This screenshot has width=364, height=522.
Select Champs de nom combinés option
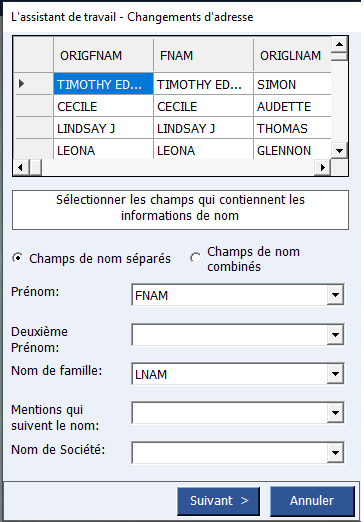(196, 258)
